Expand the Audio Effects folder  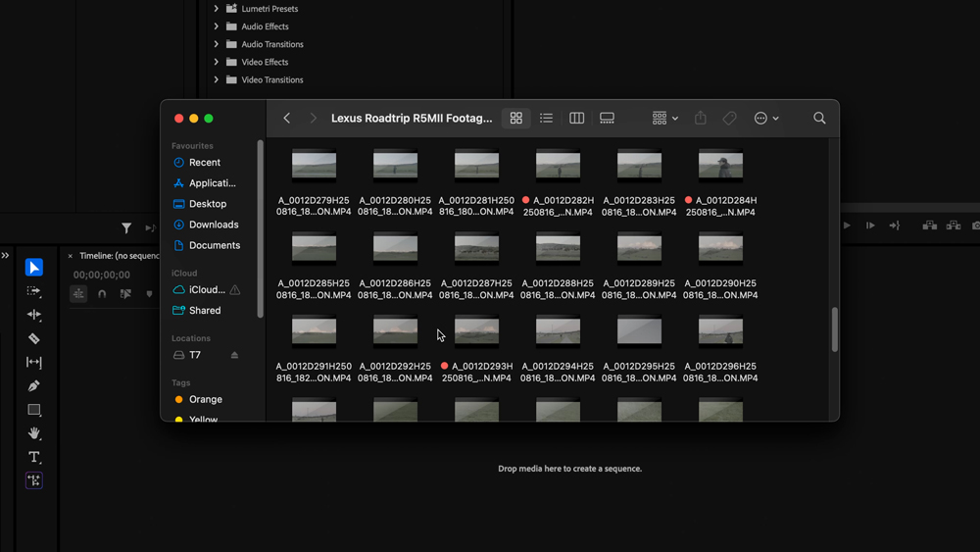coord(217,26)
